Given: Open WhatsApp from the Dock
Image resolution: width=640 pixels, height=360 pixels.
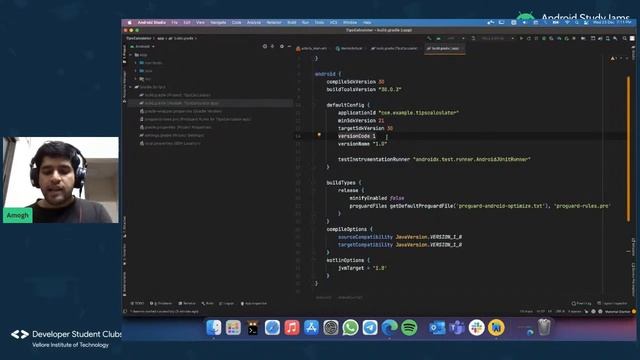Looking at the screenshot, I should pyautogui.click(x=350, y=327).
